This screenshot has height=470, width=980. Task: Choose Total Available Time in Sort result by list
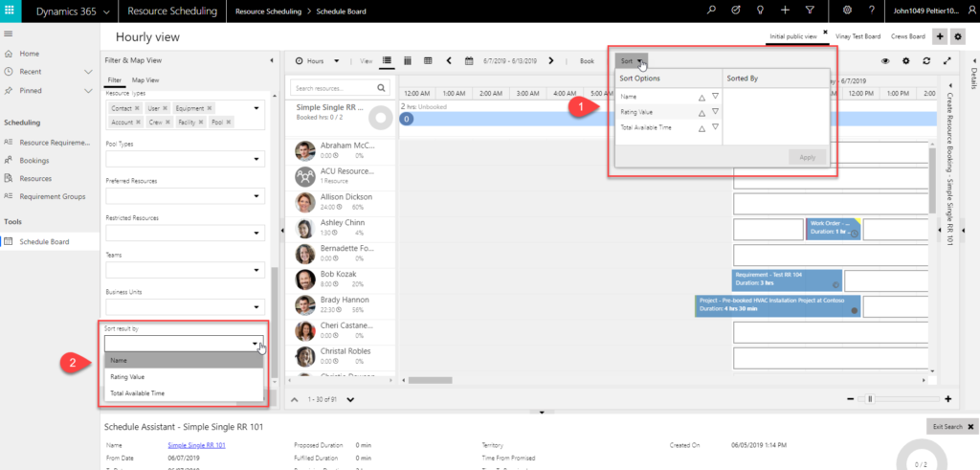click(x=184, y=393)
